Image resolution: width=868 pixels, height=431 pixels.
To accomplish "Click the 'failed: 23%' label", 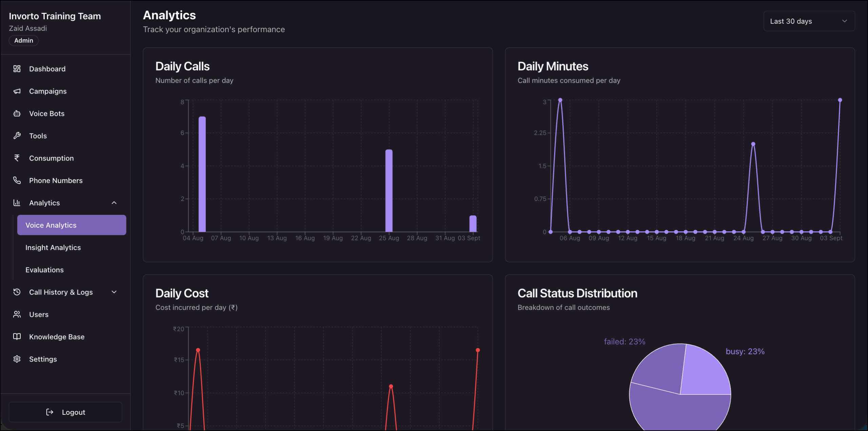I will point(625,342).
